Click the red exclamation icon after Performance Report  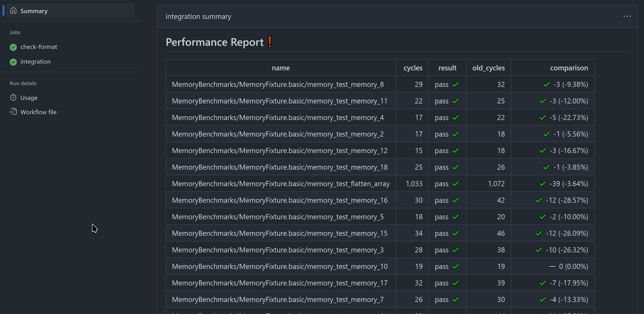(269, 41)
